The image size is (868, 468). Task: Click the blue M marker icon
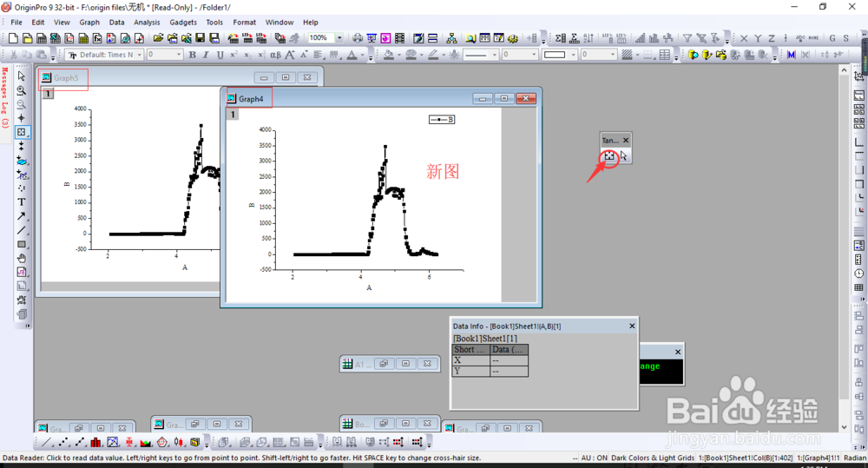pos(791,55)
